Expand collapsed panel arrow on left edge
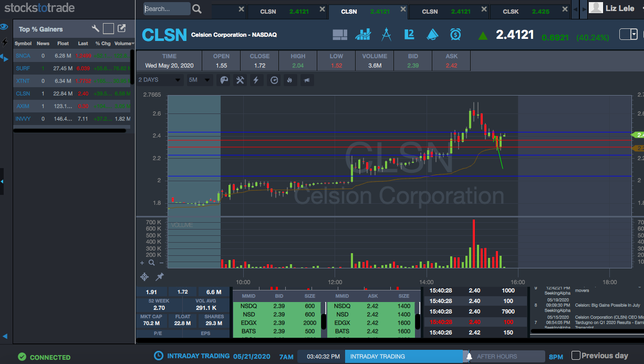The height and width of the screenshot is (364, 644). [x=2, y=181]
